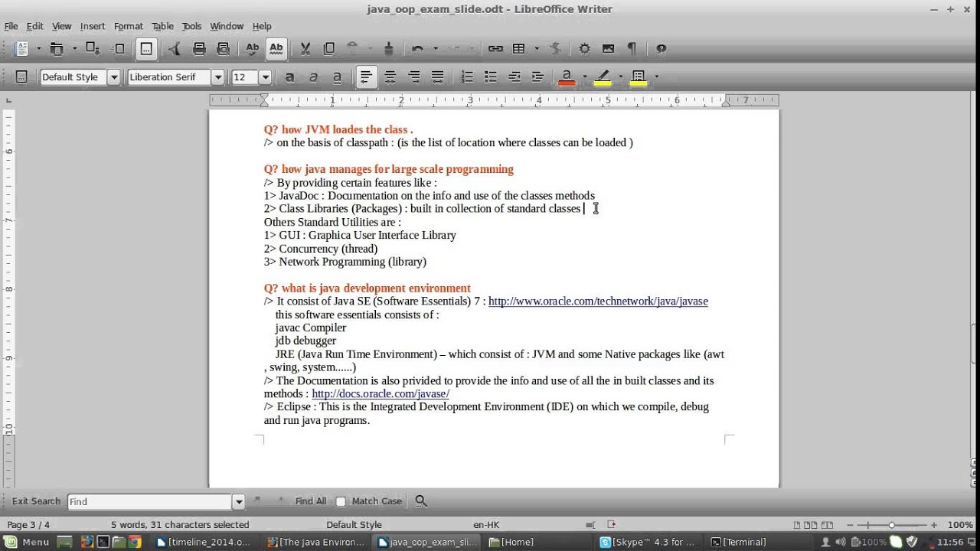Toggle Align Right formatting
The image size is (980, 551).
pyautogui.click(x=414, y=77)
